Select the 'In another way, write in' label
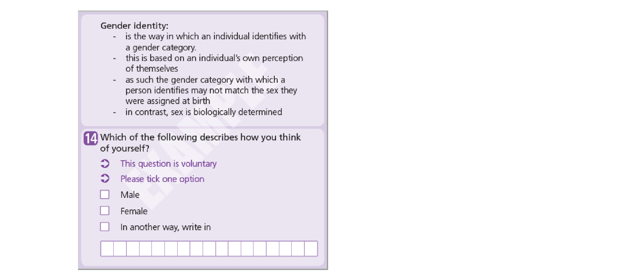Screen dimensions: 644x278 [x=165, y=227]
